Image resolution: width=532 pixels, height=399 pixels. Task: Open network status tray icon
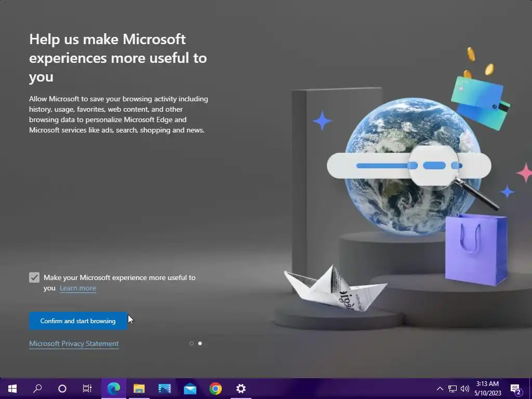pyautogui.click(x=453, y=389)
